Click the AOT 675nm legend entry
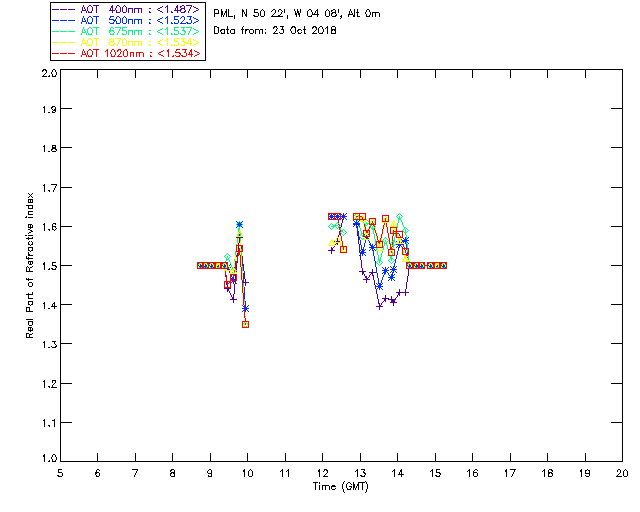The image size is (640, 512). click(126, 31)
